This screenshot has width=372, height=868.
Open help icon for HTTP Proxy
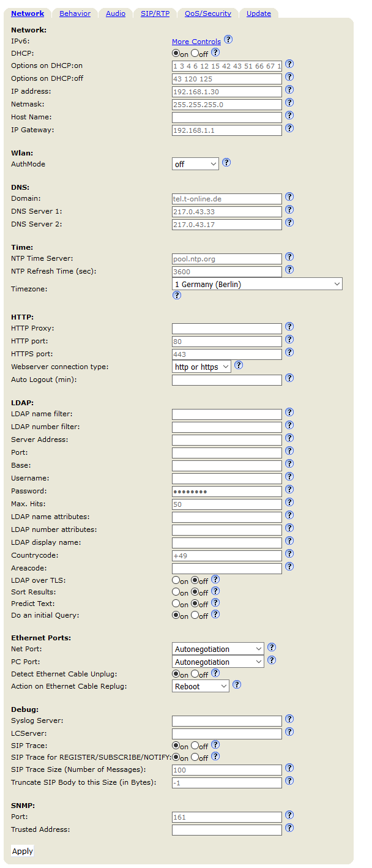click(x=289, y=327)
